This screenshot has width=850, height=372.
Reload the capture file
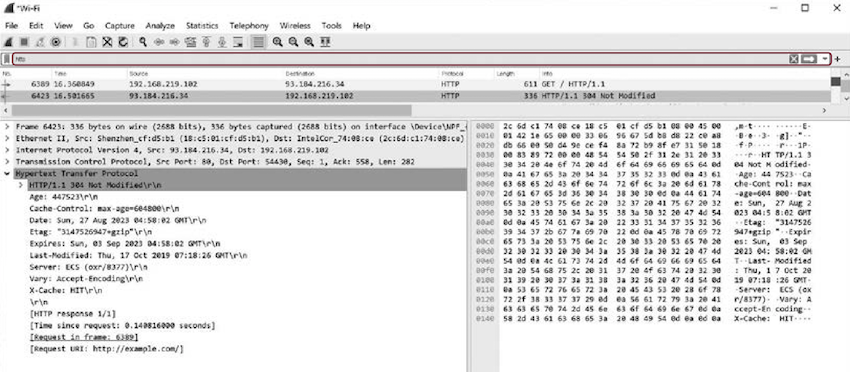pos(123,42)
